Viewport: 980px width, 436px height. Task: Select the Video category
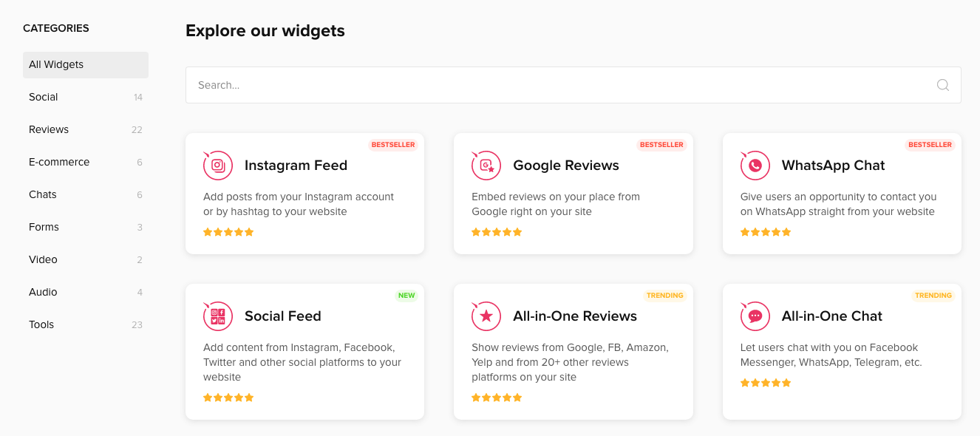click(43, 260)
